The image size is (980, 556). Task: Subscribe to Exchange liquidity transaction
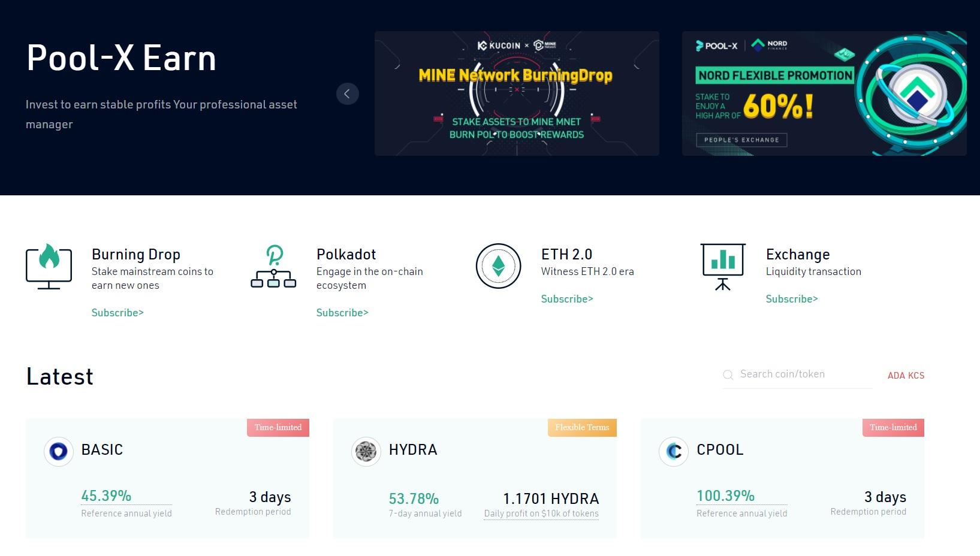click(x=792, y=299)
